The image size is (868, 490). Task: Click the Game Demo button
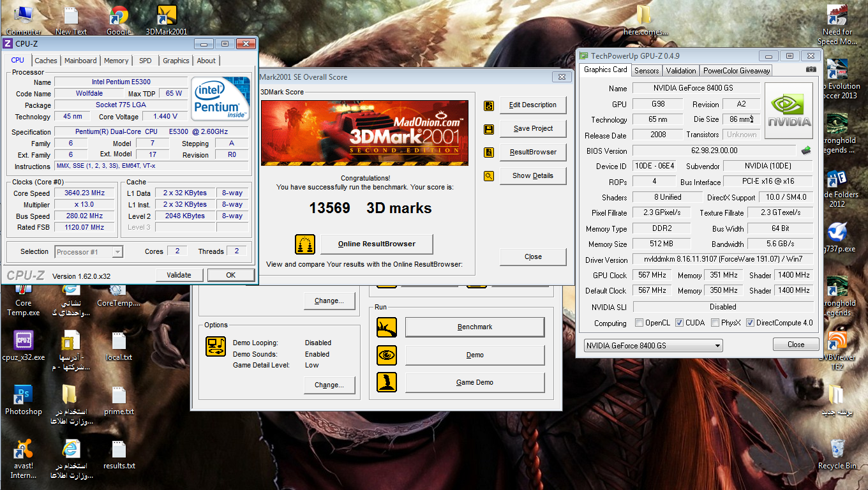pos(475,383)
